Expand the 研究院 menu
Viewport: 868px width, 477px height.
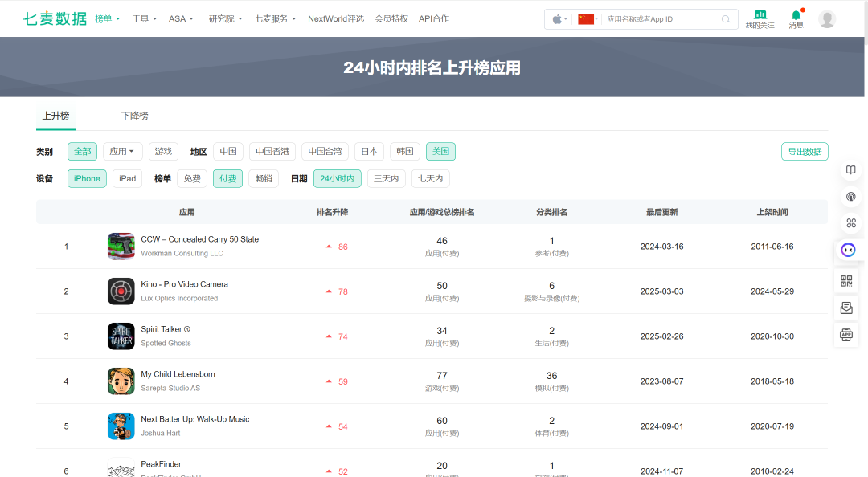tap(225, 18)
